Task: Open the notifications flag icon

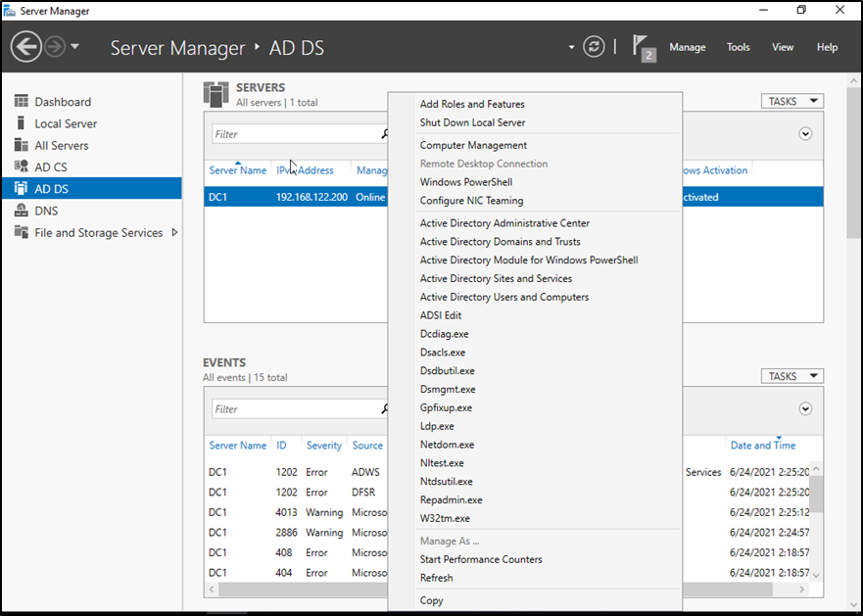Action: [x=643, y=47]
